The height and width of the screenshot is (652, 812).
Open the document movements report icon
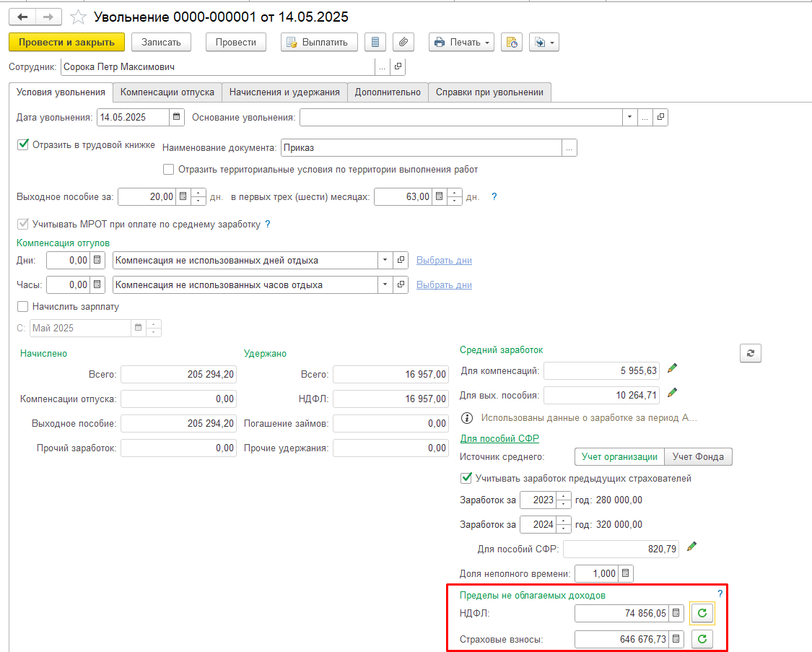point(375,42)
